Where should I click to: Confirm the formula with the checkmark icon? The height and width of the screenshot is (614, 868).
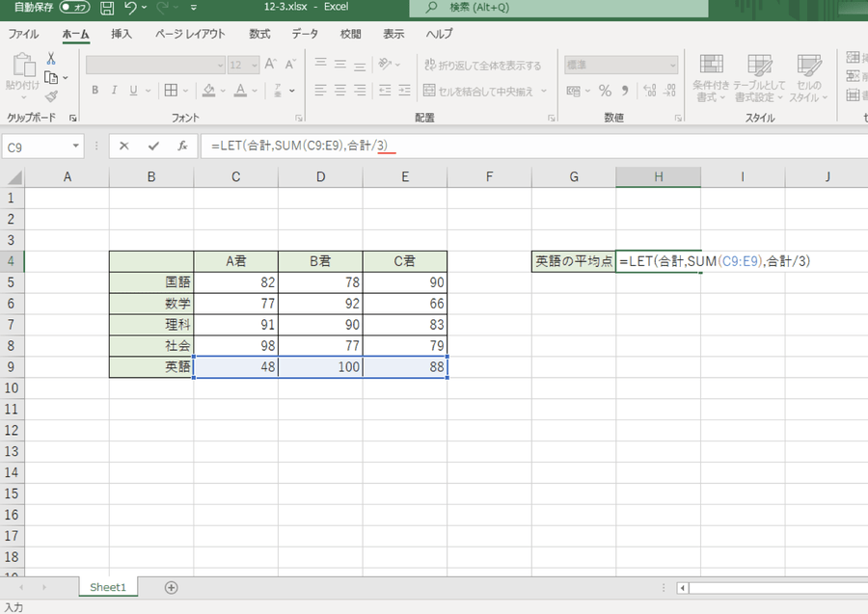tap(152, 147)
